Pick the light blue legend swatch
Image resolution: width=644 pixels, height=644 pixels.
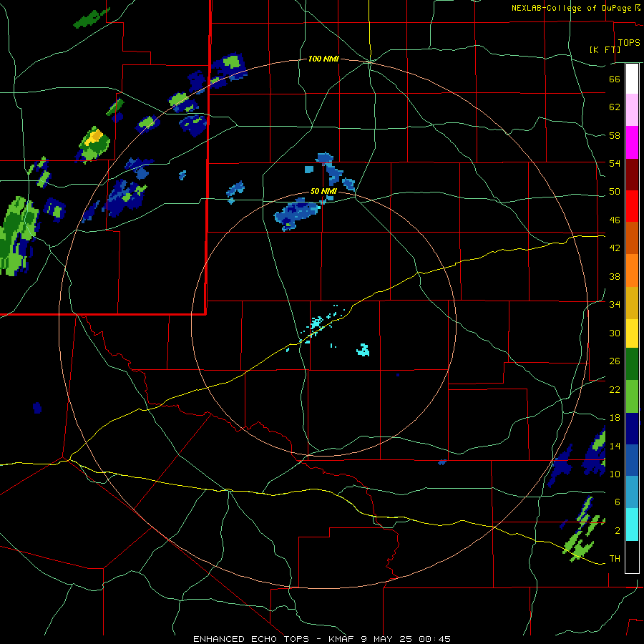click(x=632, y=492)
